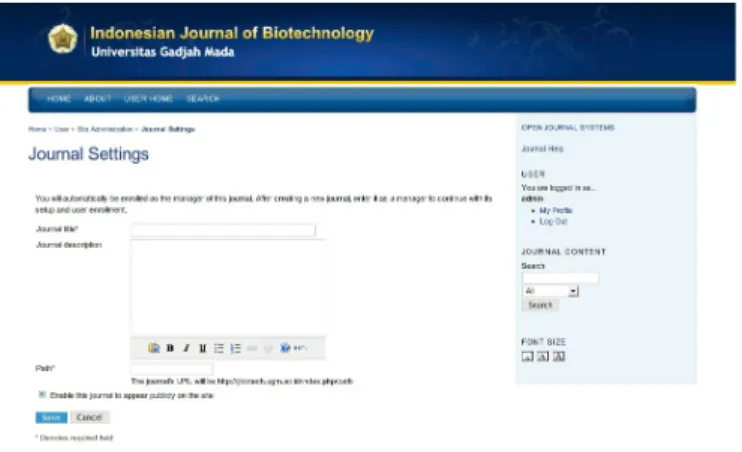The image size is (742, 452).
Task: Click the unlink editor icon
Action: [x=268, y=348]
